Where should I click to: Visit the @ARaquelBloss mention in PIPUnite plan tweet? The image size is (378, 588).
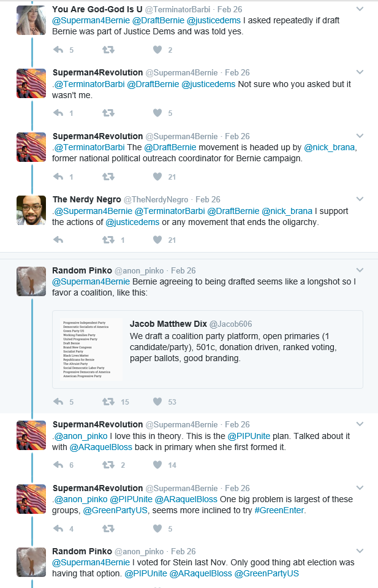coord(100,448)
